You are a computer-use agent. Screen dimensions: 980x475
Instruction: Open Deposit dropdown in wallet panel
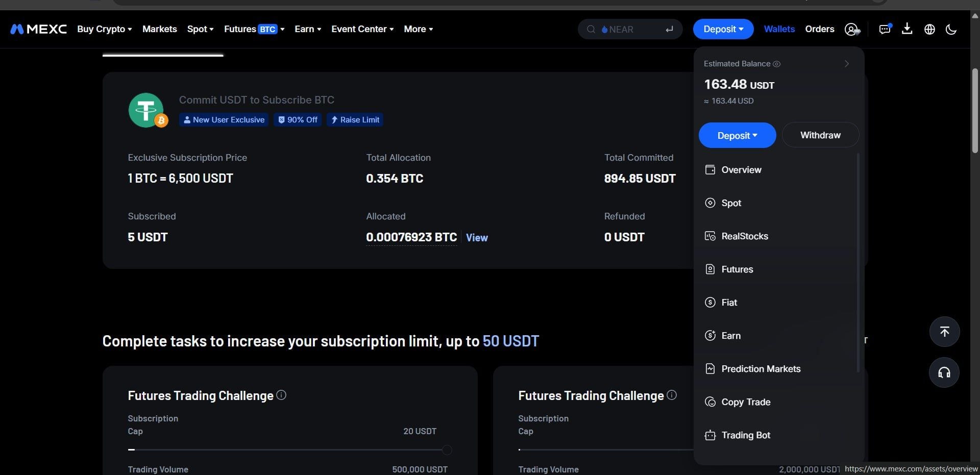(737, 135)
